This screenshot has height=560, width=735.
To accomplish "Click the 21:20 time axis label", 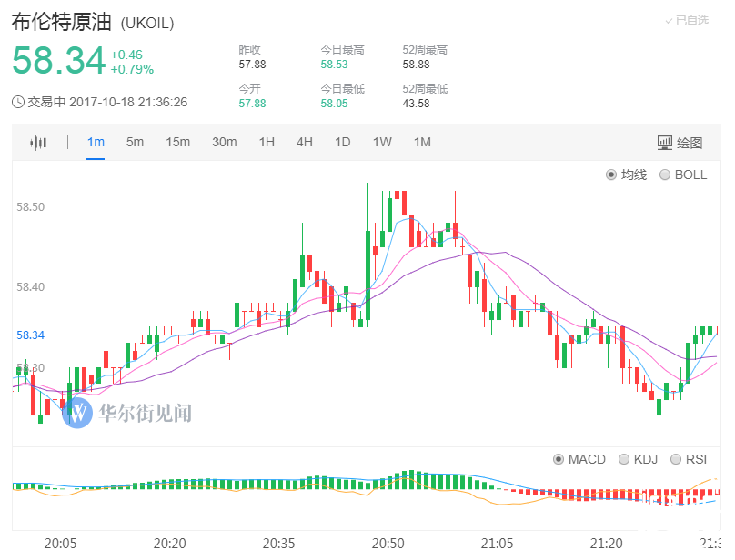I will point(606,544).
